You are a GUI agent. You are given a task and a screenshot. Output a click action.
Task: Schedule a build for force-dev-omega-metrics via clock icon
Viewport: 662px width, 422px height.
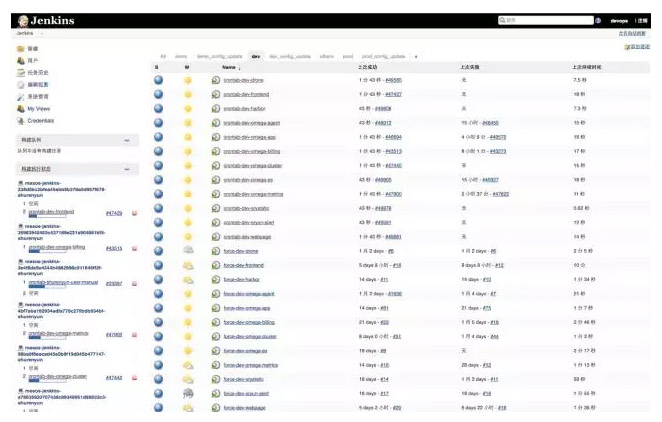tap(216, 365)
